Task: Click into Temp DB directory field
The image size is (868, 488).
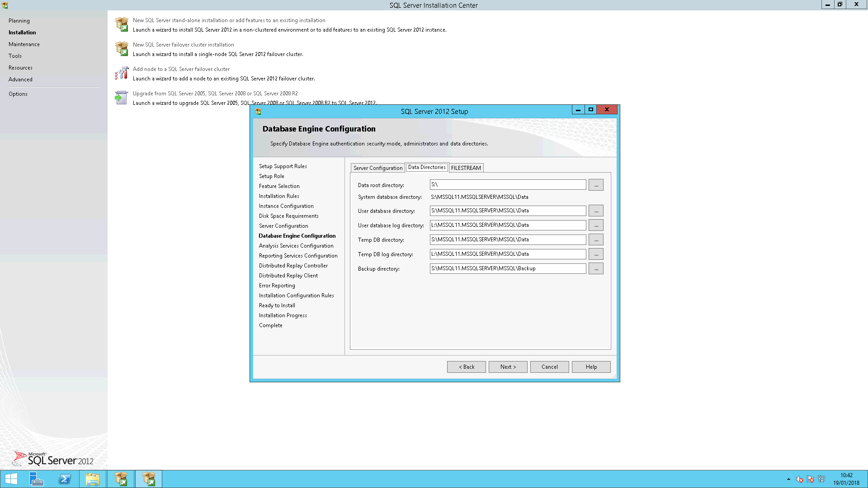Action: pyautogui.click(x=508, y=239)
